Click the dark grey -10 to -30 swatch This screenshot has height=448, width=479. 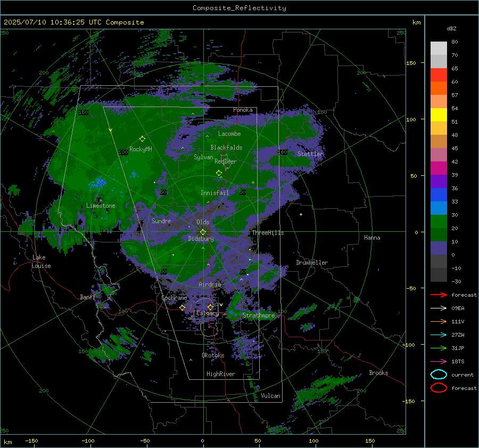point(439,275)
